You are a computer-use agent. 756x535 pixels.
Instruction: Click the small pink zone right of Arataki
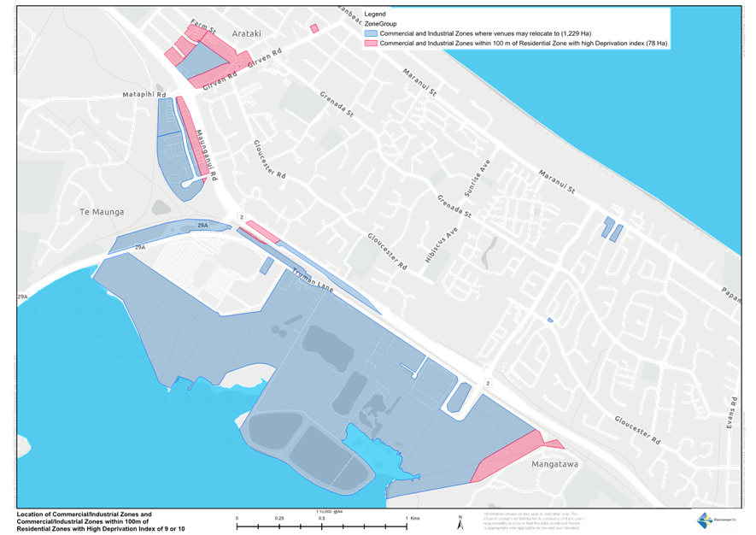314,28
